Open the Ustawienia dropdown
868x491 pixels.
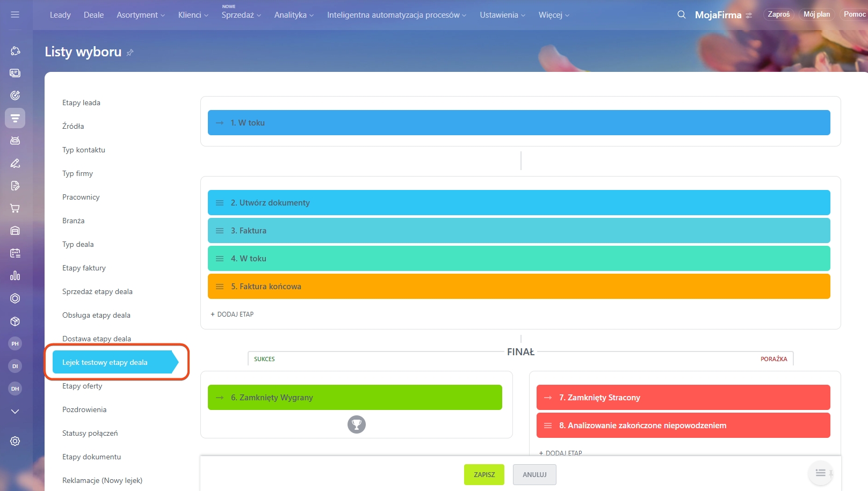502,15
